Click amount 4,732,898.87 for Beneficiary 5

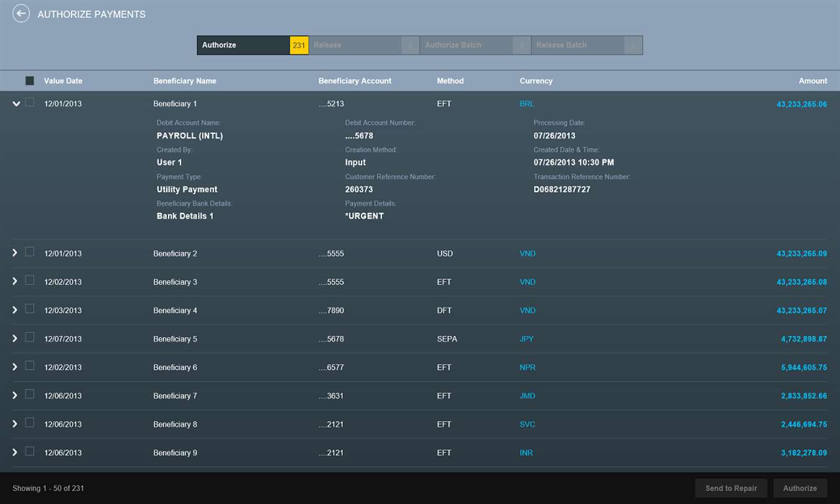[804, 339]
